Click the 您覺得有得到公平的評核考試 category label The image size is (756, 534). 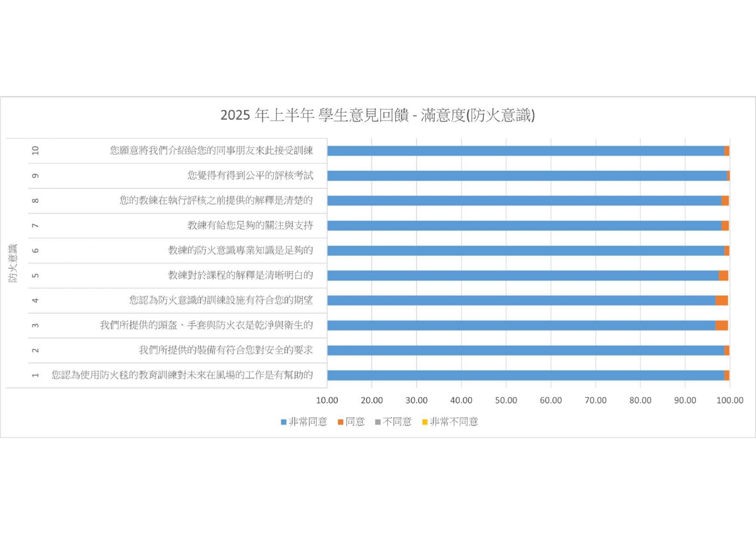[250, 175]
